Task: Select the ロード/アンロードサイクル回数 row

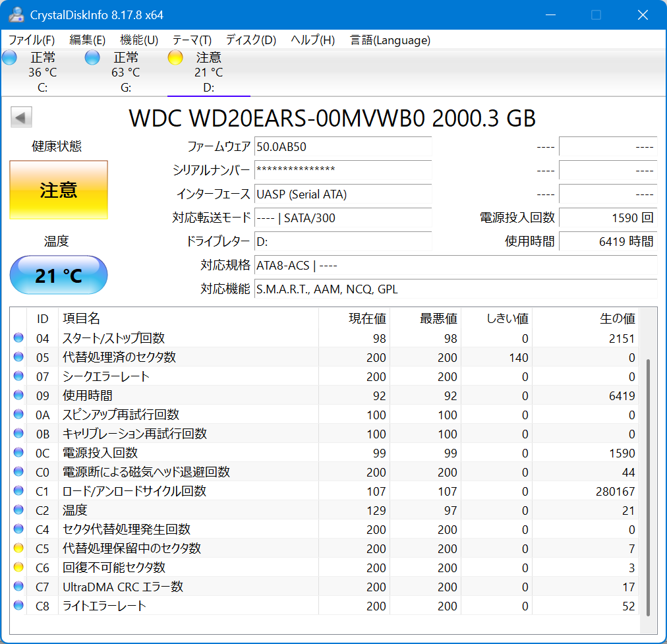Action: point(134,491)
